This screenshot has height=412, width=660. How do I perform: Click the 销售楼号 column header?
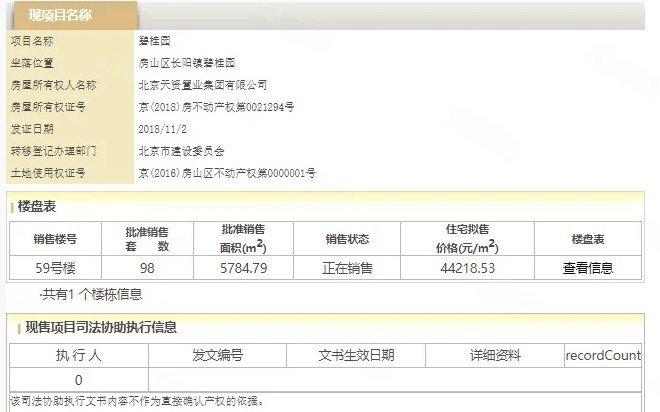click(55, 239)
